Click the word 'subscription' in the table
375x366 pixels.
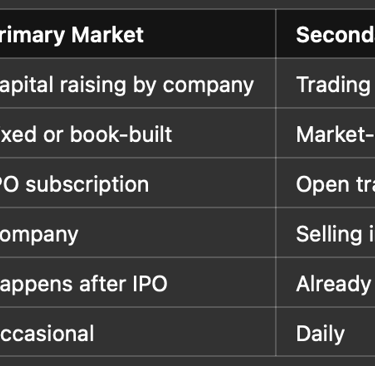click(87, 185)
